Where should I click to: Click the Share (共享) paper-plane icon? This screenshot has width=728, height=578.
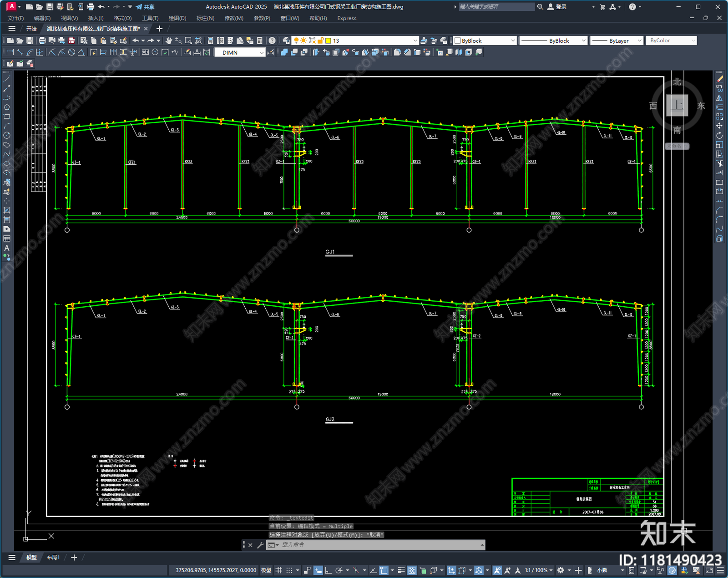[x=139, y=7]
